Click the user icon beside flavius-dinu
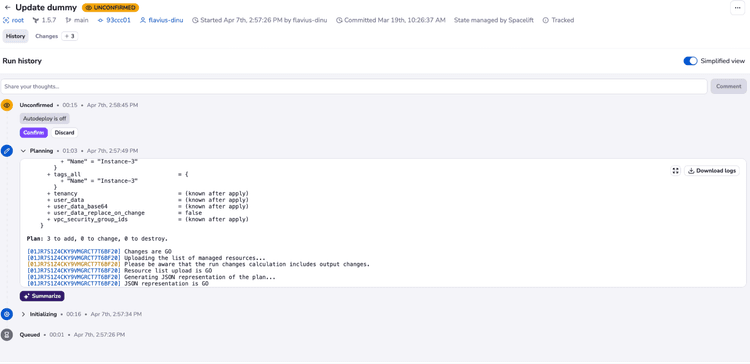The width and height of the screenshot is (750, 364). coord(143,20)
